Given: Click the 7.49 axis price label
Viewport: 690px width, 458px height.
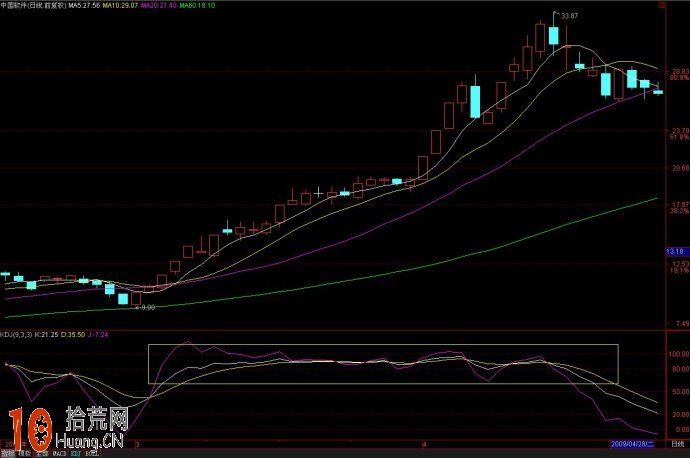Looking at the screenshot, I should pyautogui.click(x=682, y=323).
